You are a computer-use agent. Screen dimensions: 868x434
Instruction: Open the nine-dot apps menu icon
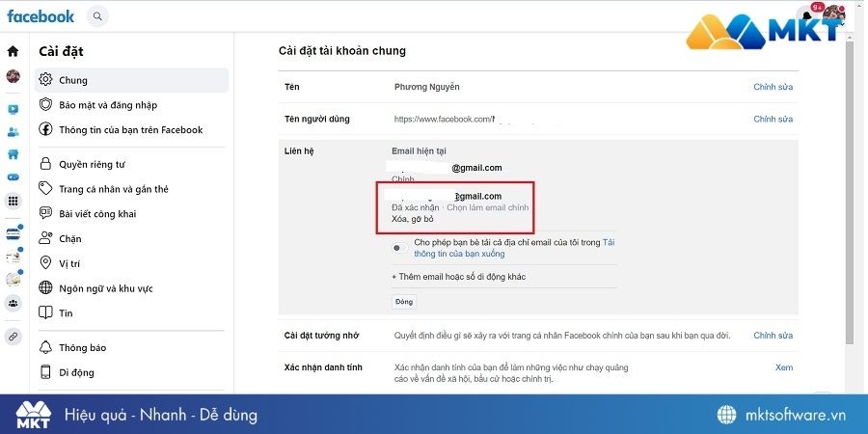point(13,201)
